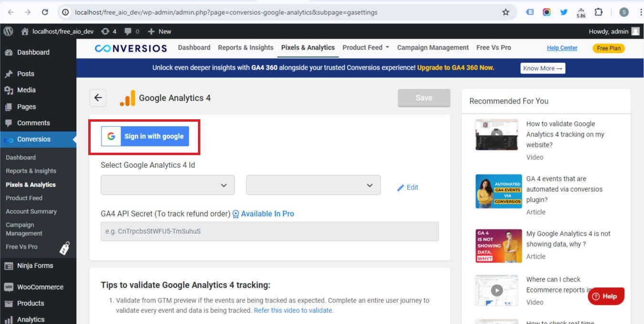Open the speed extension showing 5.86

[x=581, y=13]
